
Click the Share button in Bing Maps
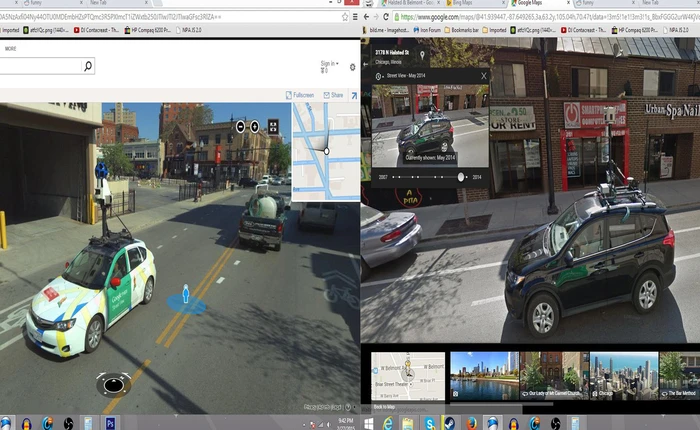333,95
